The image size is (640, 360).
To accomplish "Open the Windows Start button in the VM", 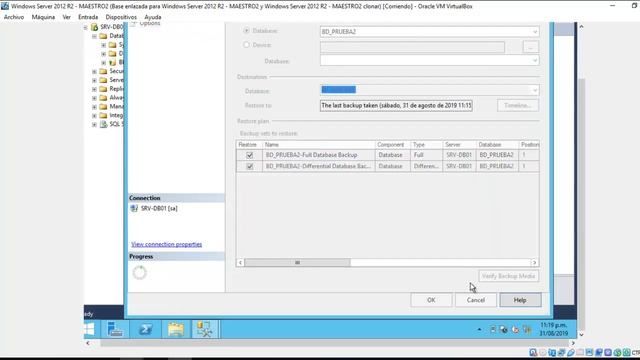I will click(x=89, y=329).
